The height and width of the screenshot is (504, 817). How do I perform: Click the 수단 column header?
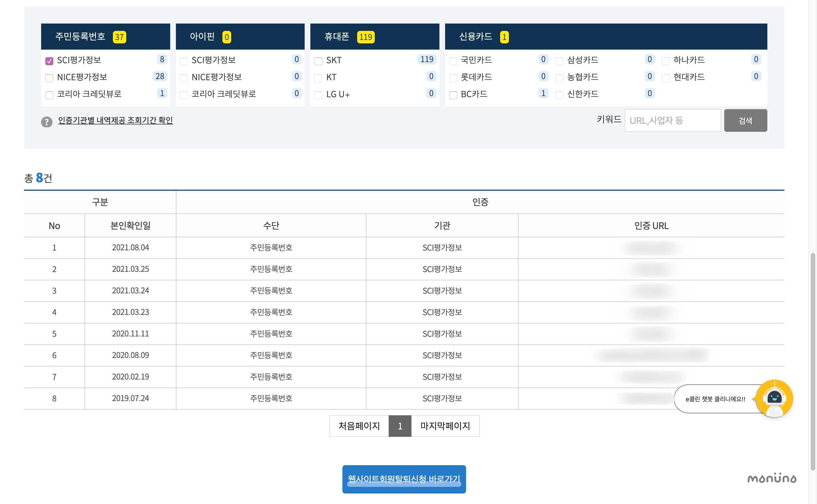pos(271,226)
